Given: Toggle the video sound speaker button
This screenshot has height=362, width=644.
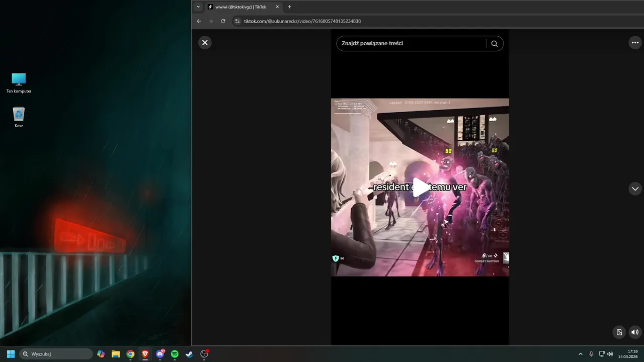Looking at the screenshot, I should click(x=635, y=332).
